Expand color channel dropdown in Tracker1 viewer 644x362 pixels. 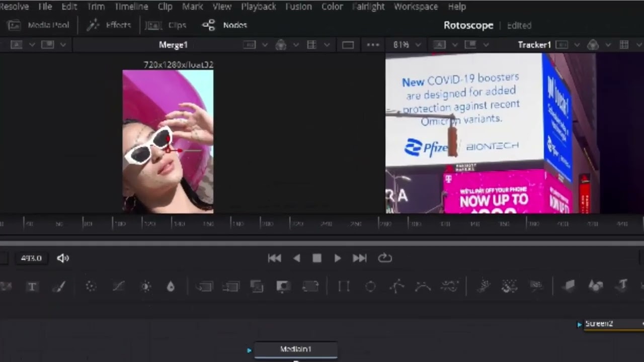608,45
